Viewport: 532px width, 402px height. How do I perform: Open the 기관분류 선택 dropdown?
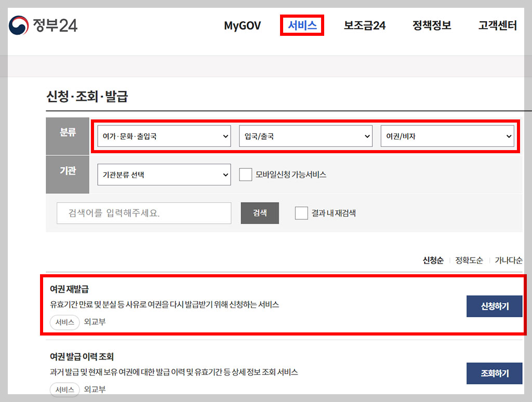point(164,175)
